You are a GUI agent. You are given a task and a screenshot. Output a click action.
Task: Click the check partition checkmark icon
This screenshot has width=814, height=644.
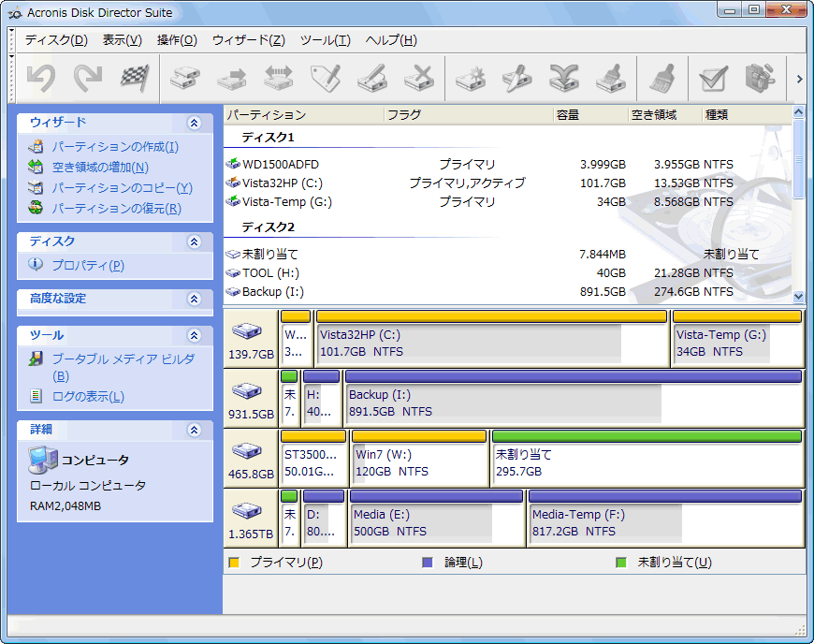[713, 79]
